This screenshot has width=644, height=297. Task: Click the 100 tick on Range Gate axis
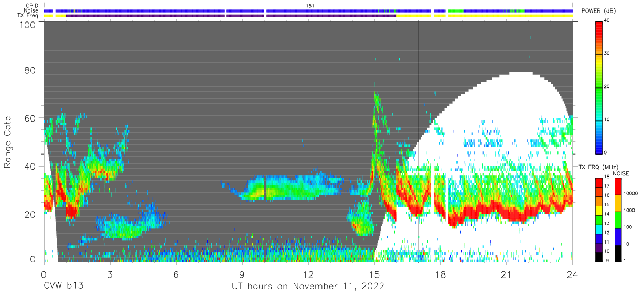[27, 25]
